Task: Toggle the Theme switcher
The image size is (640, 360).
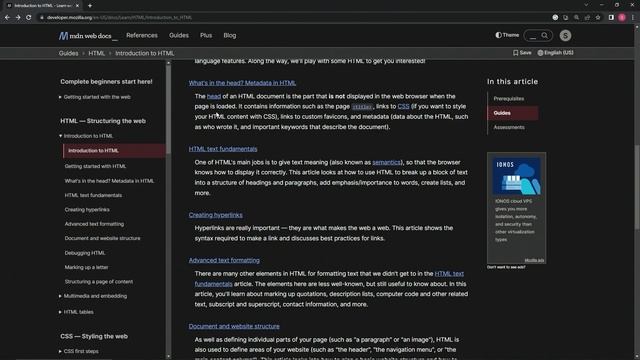Action: pos(507,35)
